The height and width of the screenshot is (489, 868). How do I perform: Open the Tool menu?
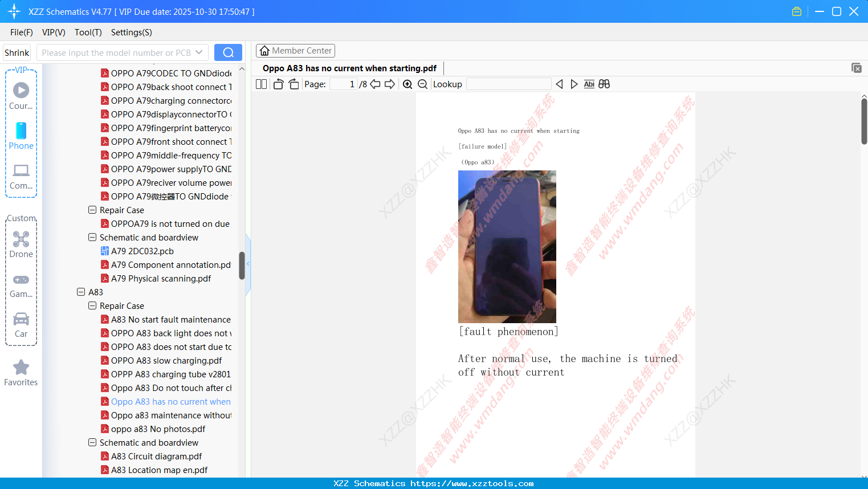(88, 32)
